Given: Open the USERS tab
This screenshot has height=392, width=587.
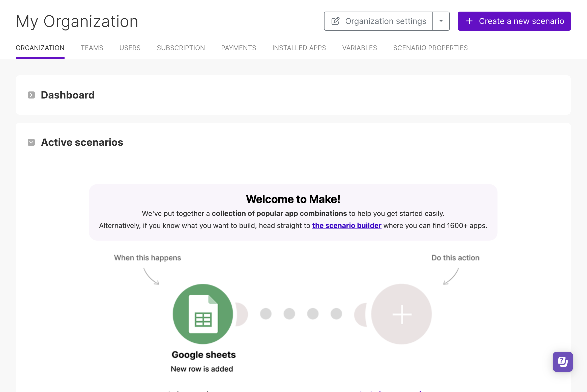Looking at the screenshot, I should pos(130,48).
